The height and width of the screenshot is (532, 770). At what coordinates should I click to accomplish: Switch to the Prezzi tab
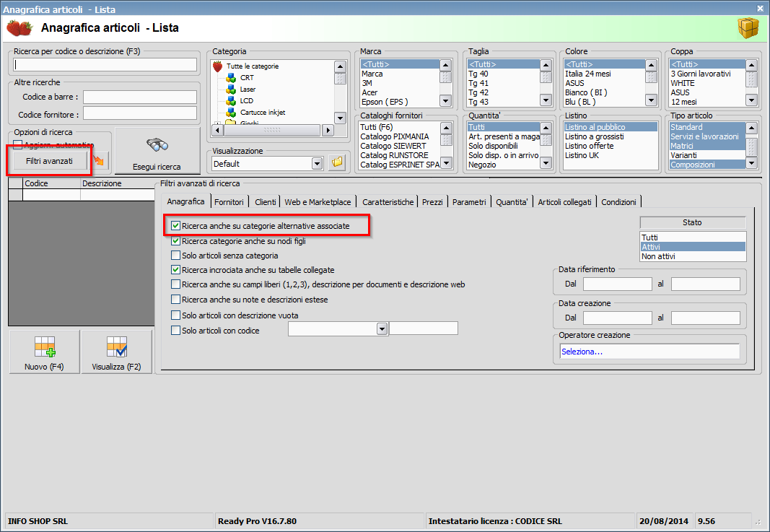click(432, 202)
